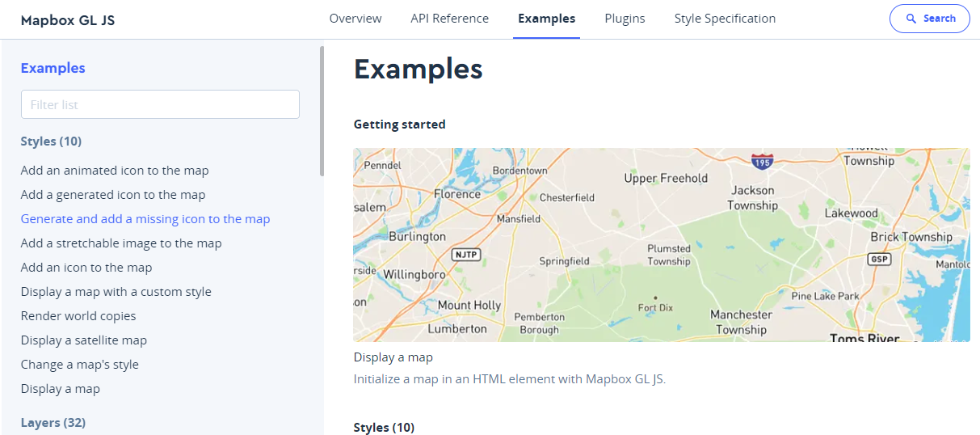Click the Initialize a map description text
Screen dimensions: 980x435
click(x=510, y=378)
